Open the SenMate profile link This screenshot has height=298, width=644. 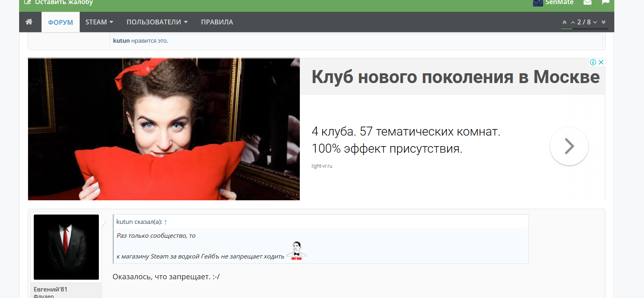tap(559, 2)
